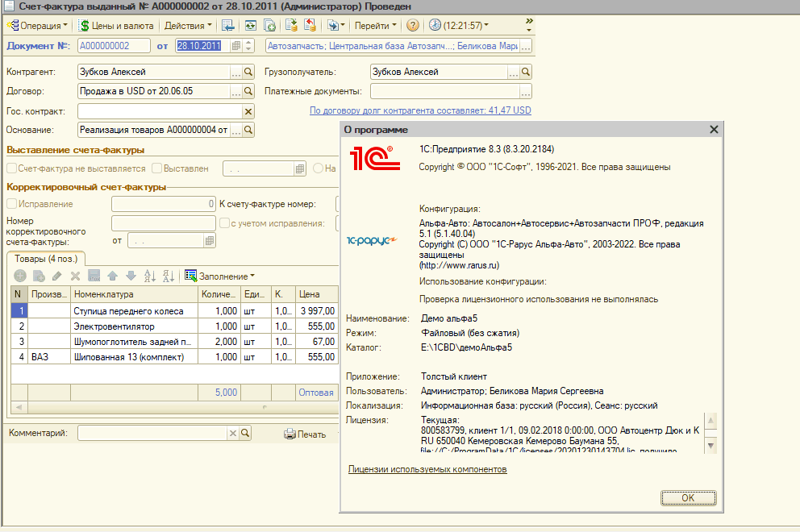Click the copy document icon with green plus
Image resolution: width=800 pixels, height=532 pixels.
269,26
